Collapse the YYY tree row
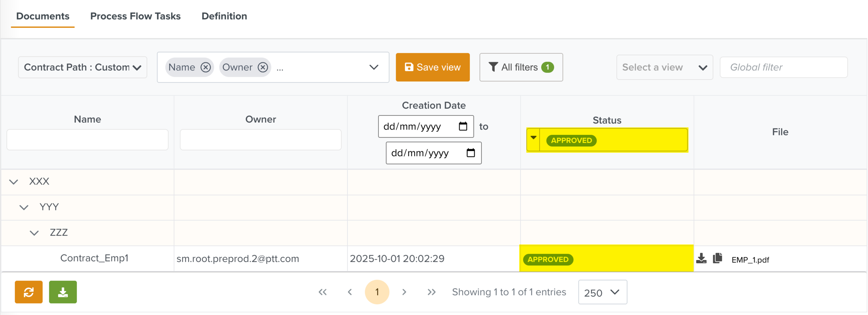This screenshot has width=868, height=315. pos(24,208)
